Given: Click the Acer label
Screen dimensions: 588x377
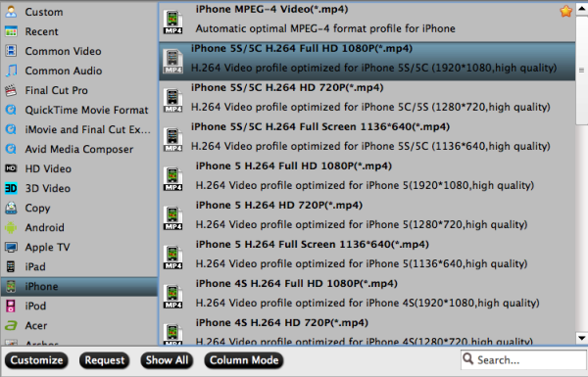Looking at the screenshot, I should pos(36,325).
